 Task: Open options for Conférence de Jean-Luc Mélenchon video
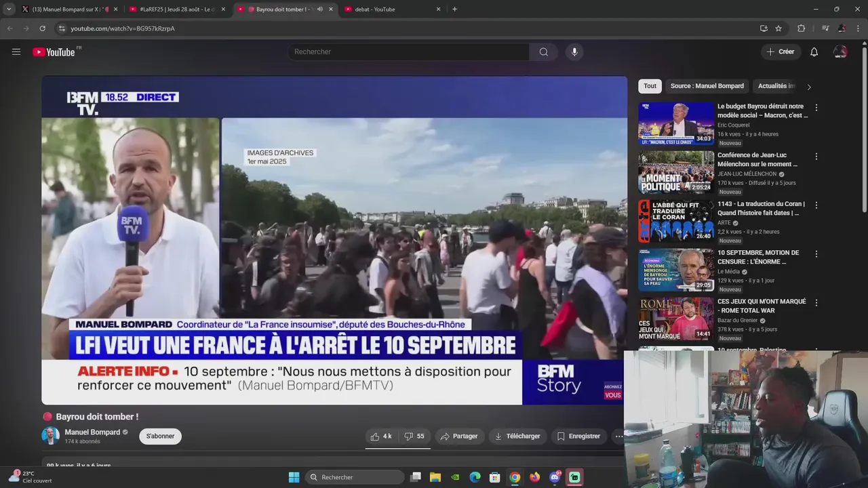coord(816,156)
